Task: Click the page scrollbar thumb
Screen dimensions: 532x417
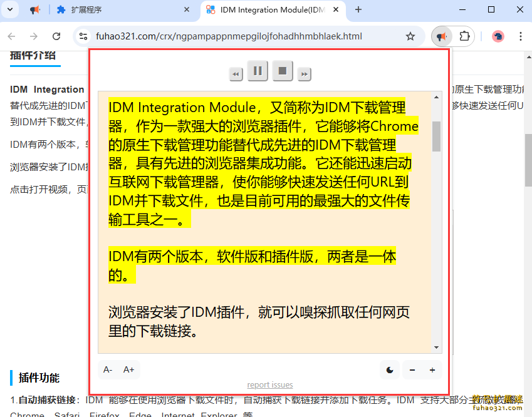Action: 528,160
